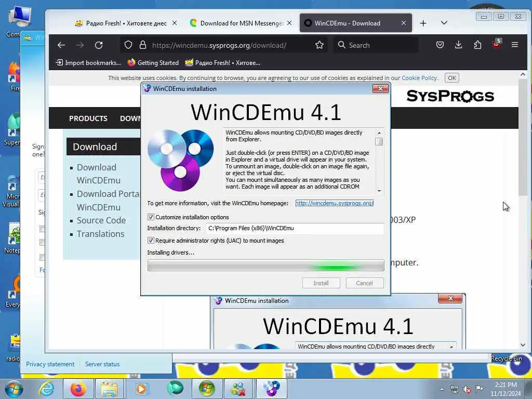View site security padlock info
The height and width of the screenshot is (399, 532).
[143, 45]
